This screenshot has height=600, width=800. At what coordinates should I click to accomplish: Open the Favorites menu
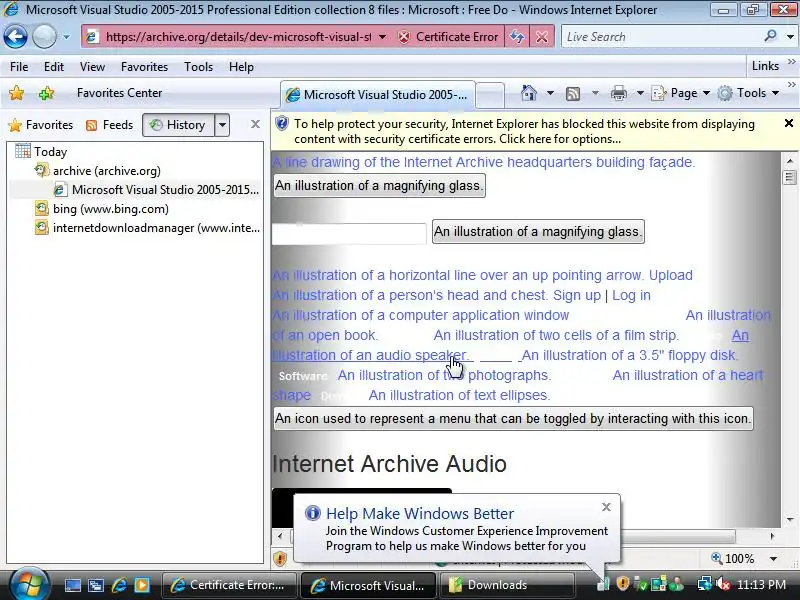144,67
